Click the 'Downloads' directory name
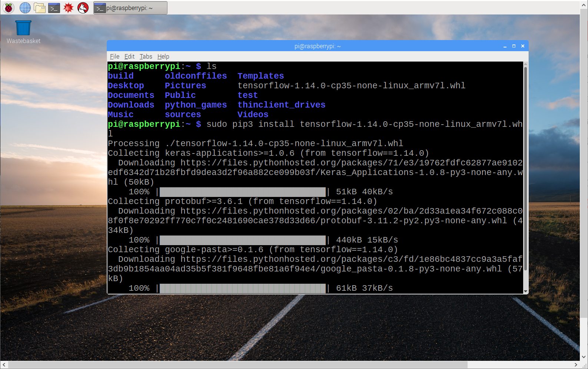 (131, 105)
